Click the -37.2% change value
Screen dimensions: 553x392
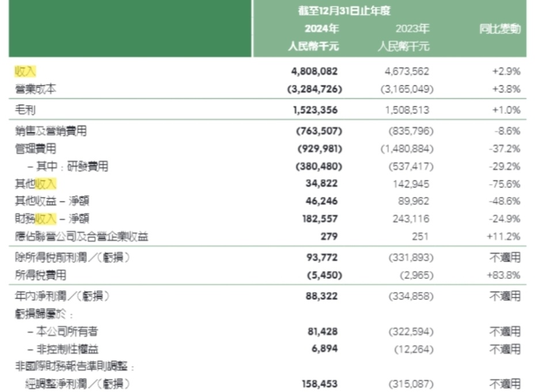[x=505, y=149]
